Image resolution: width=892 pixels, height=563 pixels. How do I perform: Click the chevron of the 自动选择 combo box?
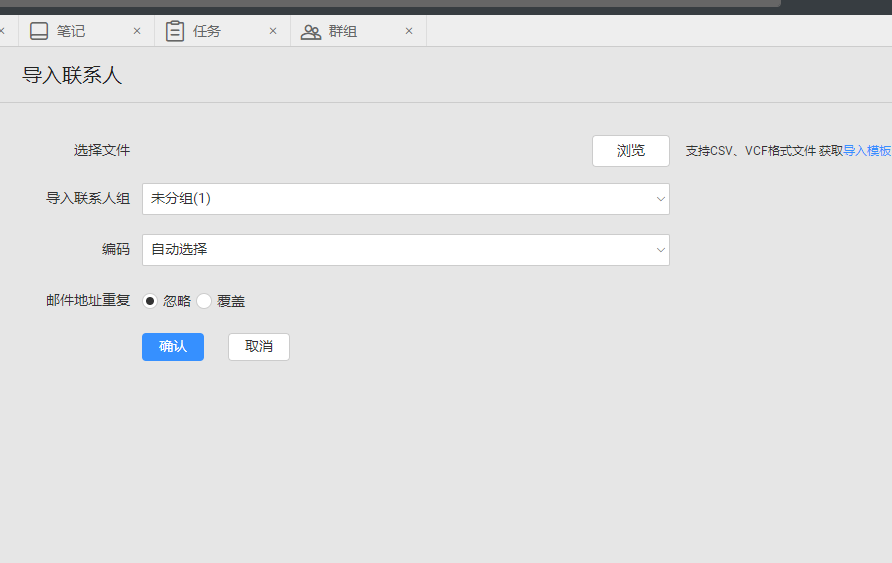(660, 250)
